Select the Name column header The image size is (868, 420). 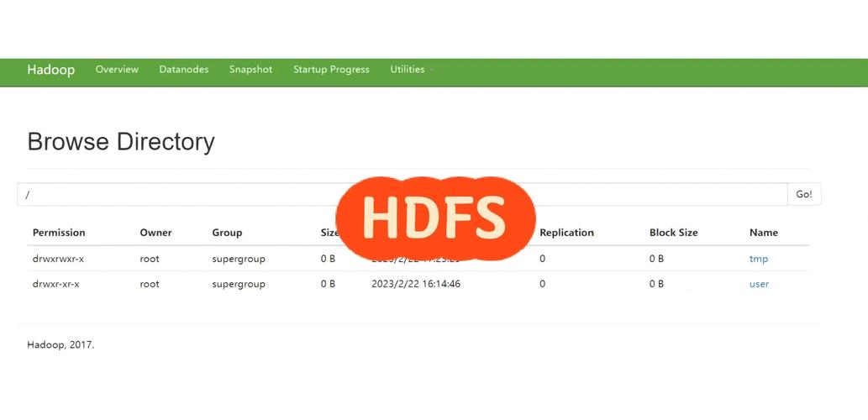coord(763,233)
